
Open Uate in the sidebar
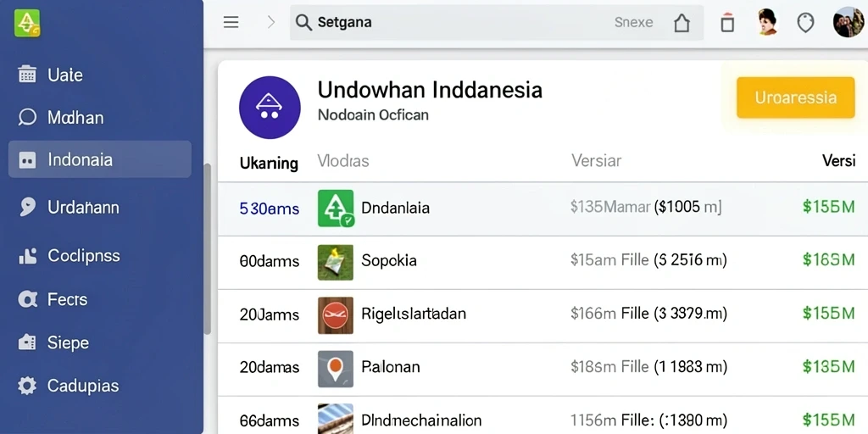coord(50,75)
